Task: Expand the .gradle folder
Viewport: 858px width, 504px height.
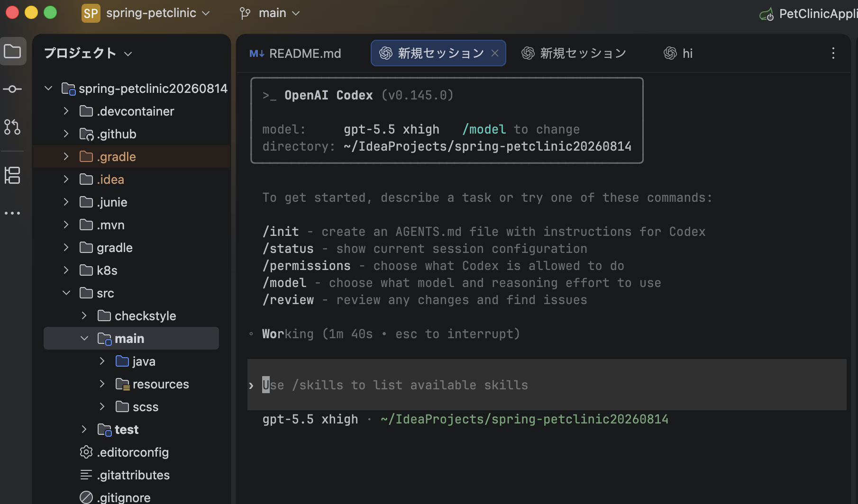Action: tap(66, 156)
